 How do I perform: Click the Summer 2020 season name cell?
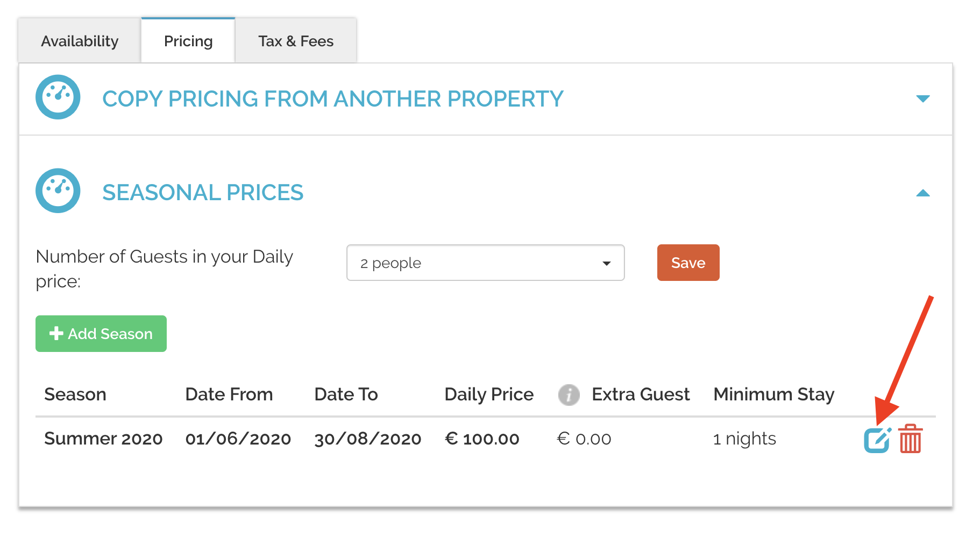pos(103,439)
